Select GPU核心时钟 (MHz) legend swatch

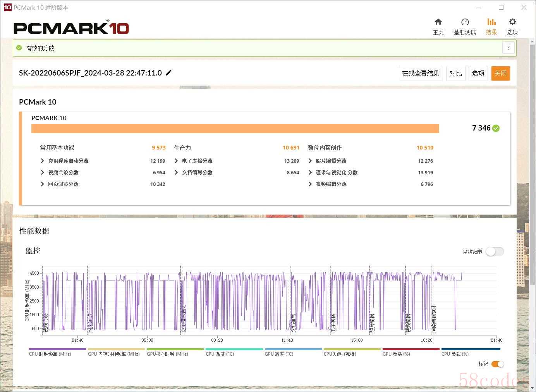[x=175, y=349]
